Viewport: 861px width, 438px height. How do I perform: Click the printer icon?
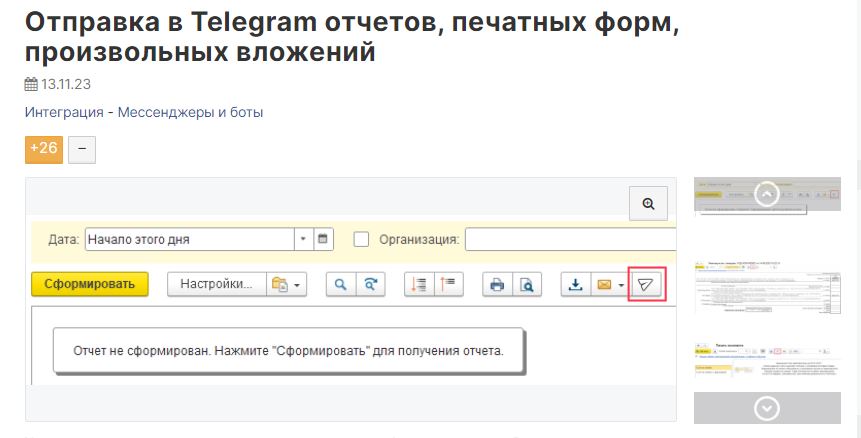[x=496, y=285]
